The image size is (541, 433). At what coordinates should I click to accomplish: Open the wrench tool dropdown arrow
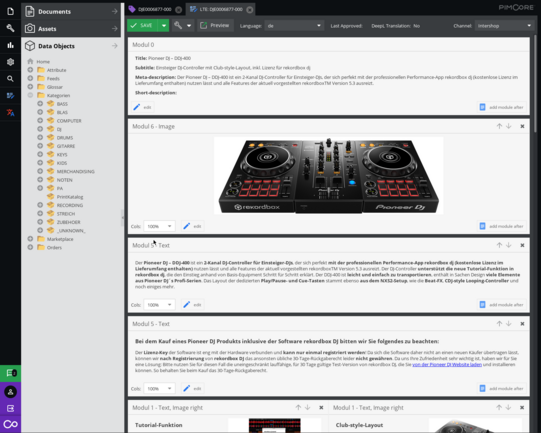pyautogui.click(x=189, y=26)
